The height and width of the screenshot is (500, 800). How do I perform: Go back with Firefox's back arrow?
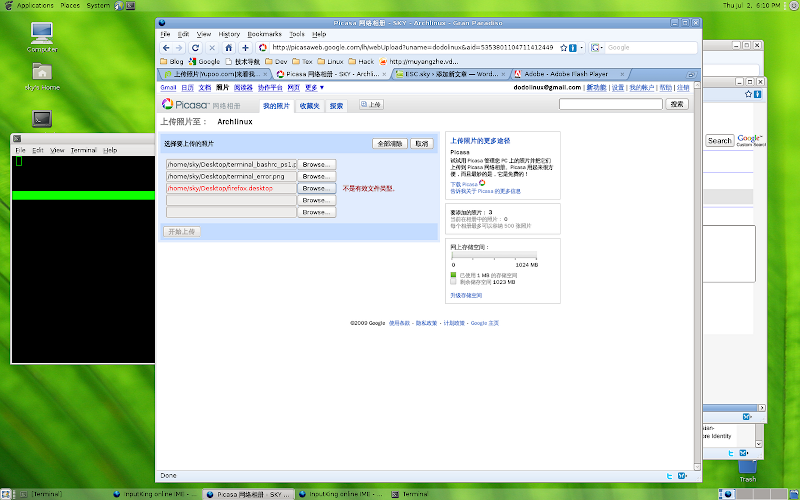pyautogui.click(x=166, y=47)
